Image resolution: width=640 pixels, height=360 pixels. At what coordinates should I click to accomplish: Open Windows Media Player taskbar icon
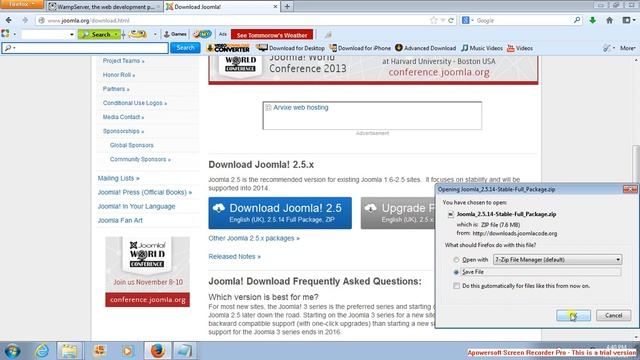tap(127, 351)
